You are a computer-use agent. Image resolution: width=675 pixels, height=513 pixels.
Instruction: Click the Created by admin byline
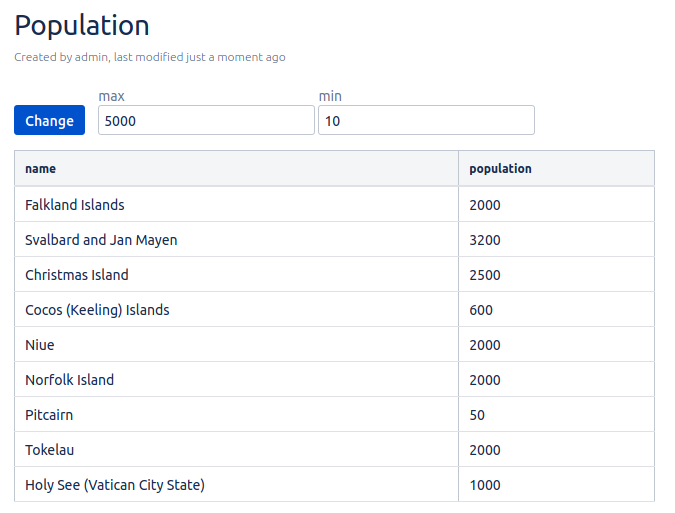150,57
